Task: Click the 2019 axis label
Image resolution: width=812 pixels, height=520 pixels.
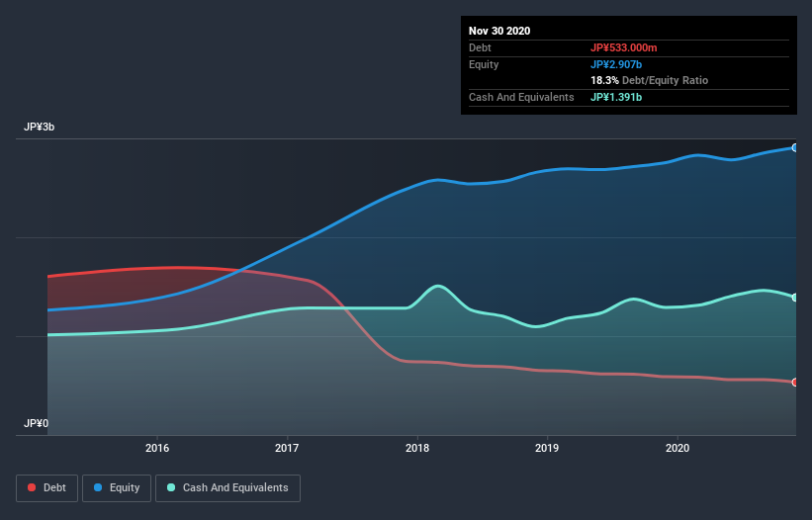Action: (x=547, y=448)
